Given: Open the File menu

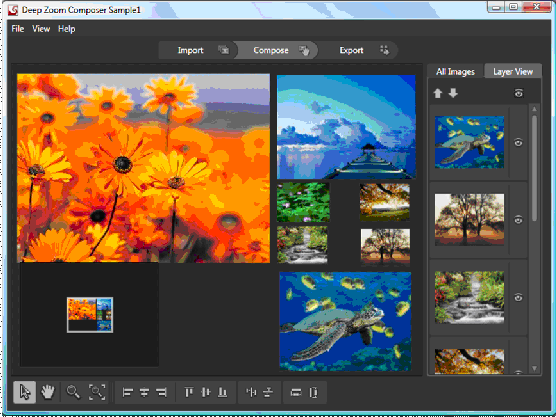Looking at the screenshot, I should pos(18,29).
